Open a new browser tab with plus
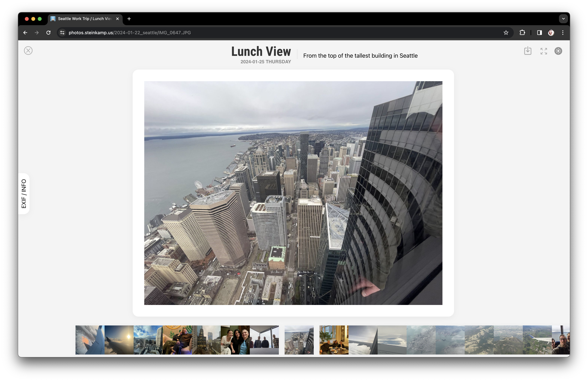The width and height of the screenshot is (588, 381). click(129, 19)
